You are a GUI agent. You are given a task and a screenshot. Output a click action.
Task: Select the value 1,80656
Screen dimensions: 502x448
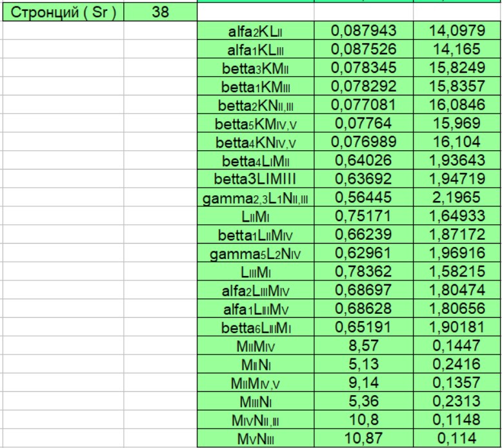[457, 309]
